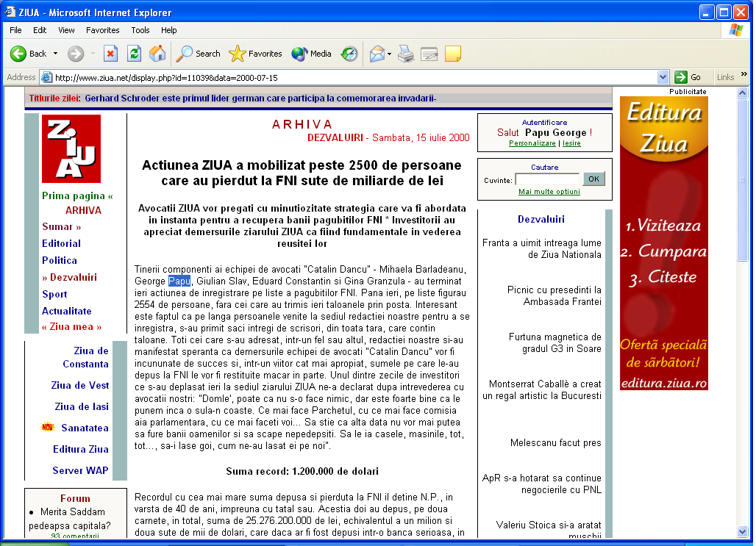Open the Favorites menu
The height and width of the screenshot is (546, 756).
[x=103, y=30]
